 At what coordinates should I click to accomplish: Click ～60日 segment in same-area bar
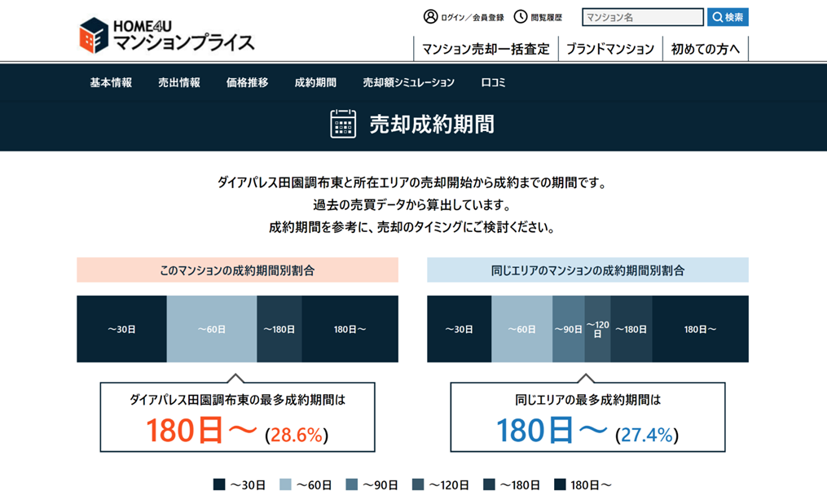click(x=522, y=329)
